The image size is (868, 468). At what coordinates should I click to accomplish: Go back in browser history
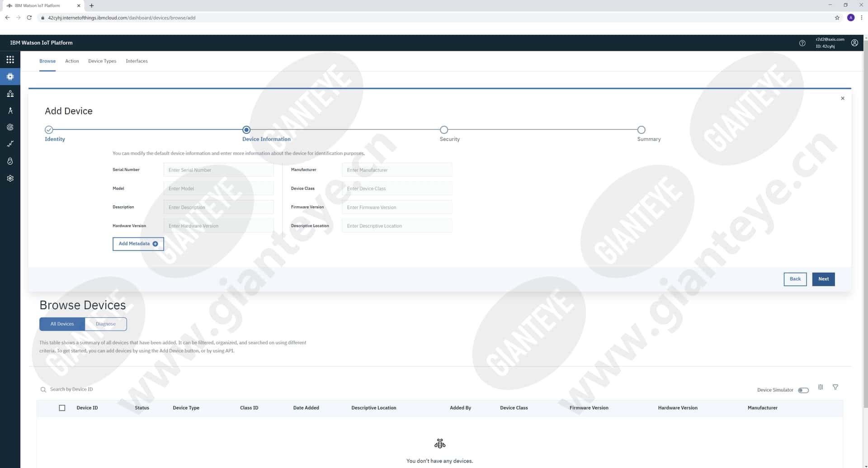[x=7, y=18]
